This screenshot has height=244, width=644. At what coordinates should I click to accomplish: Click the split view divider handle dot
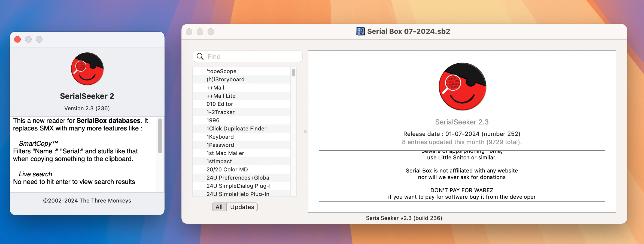[305, 132]
